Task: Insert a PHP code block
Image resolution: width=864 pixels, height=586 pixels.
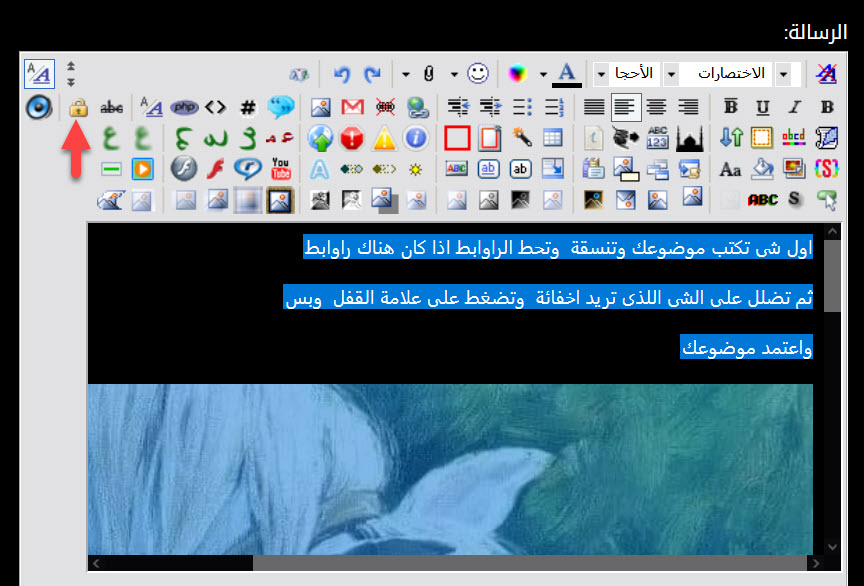Action: coord(184,107)
